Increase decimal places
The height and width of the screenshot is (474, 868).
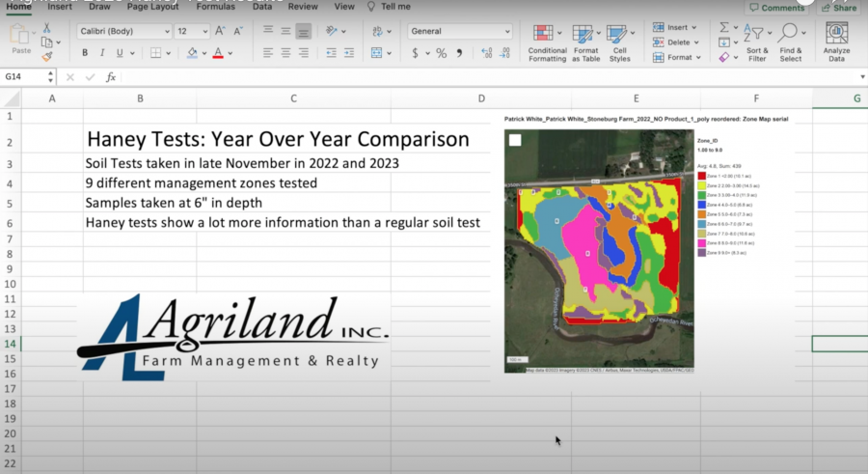coord(487,53)
